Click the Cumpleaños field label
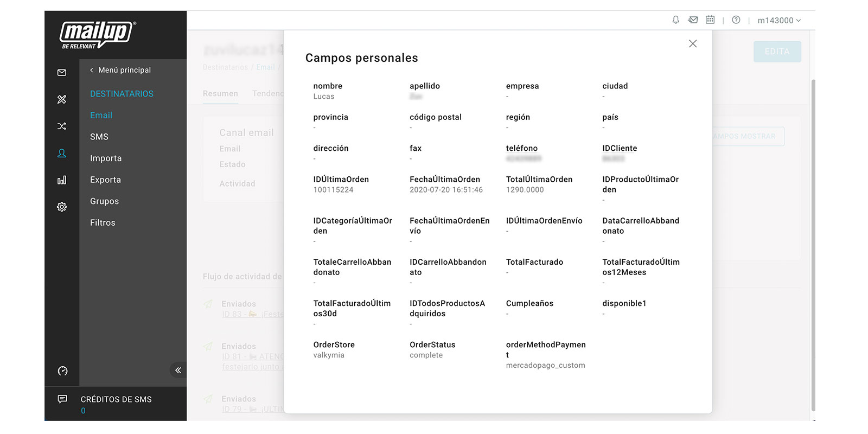The width and height of the screenshot is (868, 434). (x=529, y=303)
